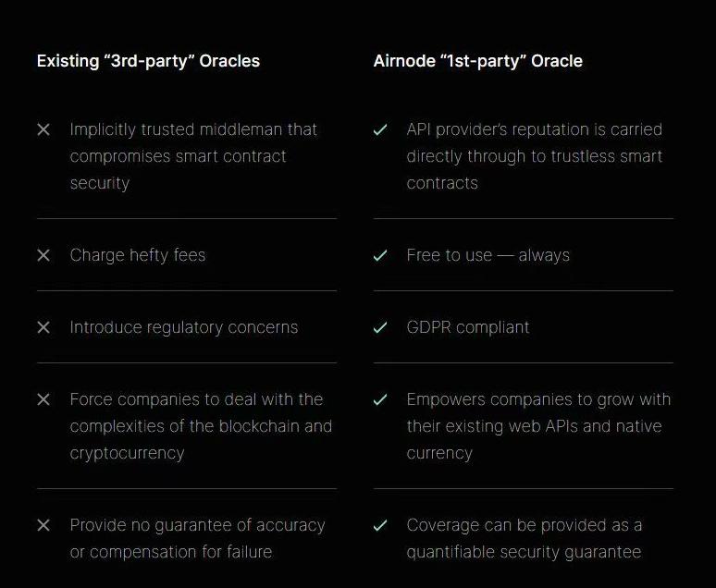Click the X icon beside 'Introduce regulatory concerns'
This screenshot has width=716, height=588.
[43, 327]
